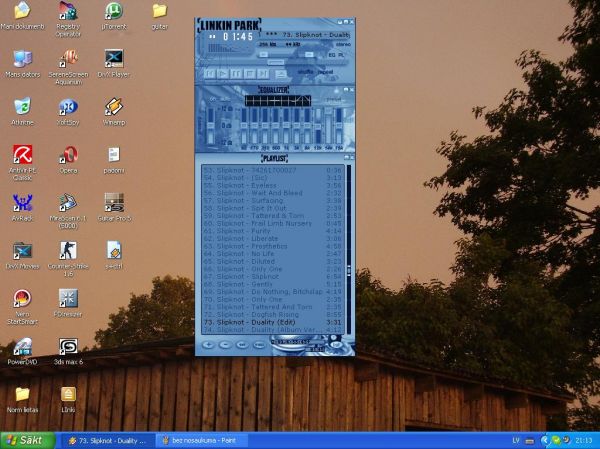The width and height of the screenshot is (600, 449).
Task: Toggle the PL playlist window button
Action: tap(341, 55)
